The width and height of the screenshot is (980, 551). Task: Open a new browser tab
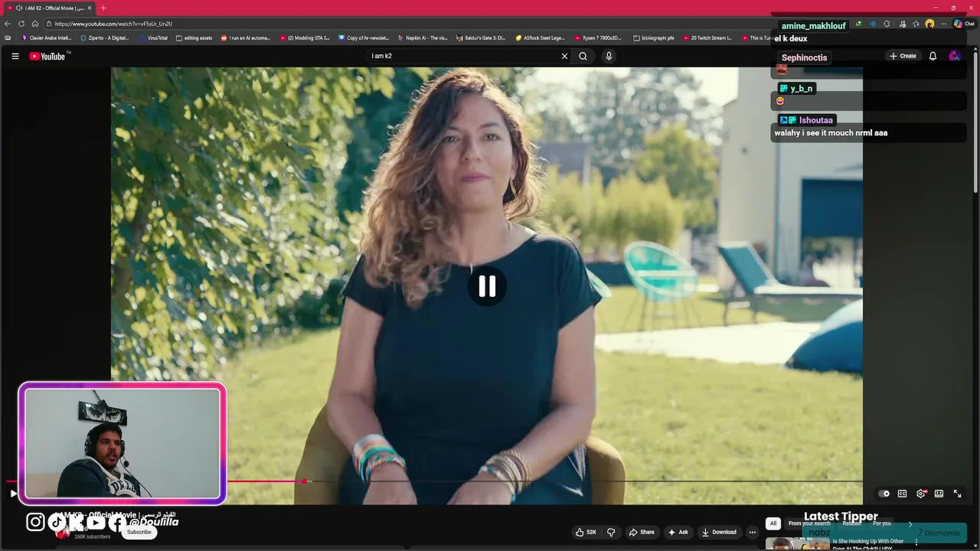[103, 8]
